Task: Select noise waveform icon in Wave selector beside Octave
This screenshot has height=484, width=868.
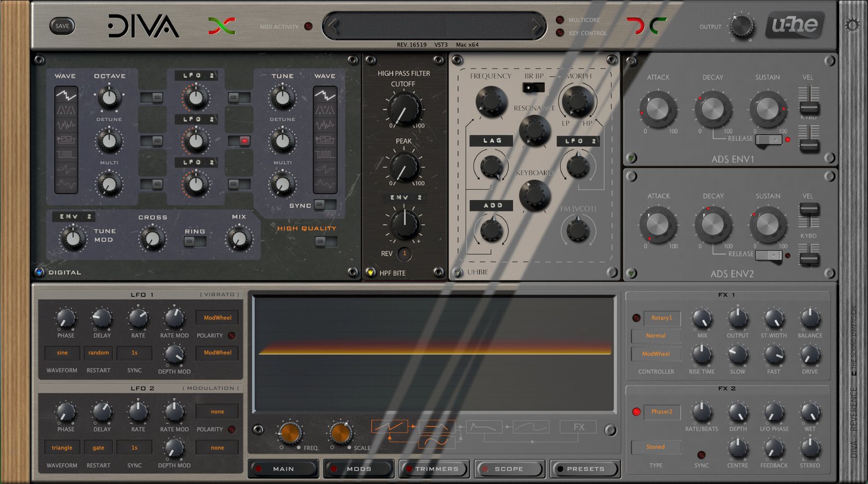Action: tap(66, 124)
